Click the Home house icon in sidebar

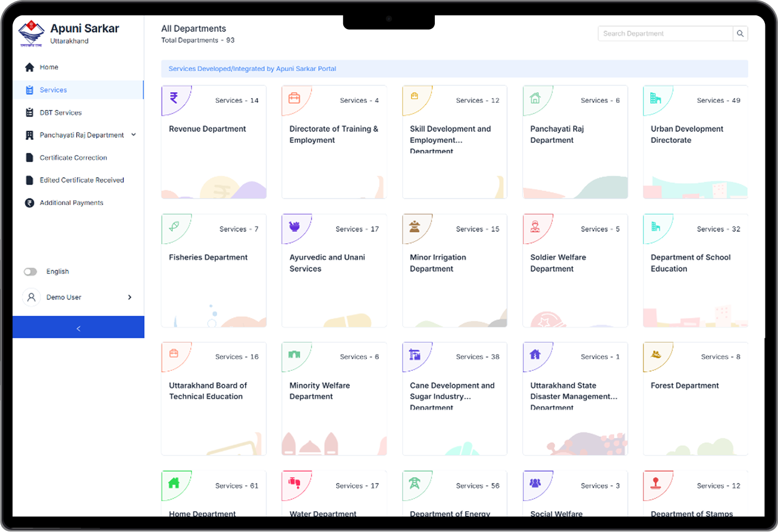(29, 67)
